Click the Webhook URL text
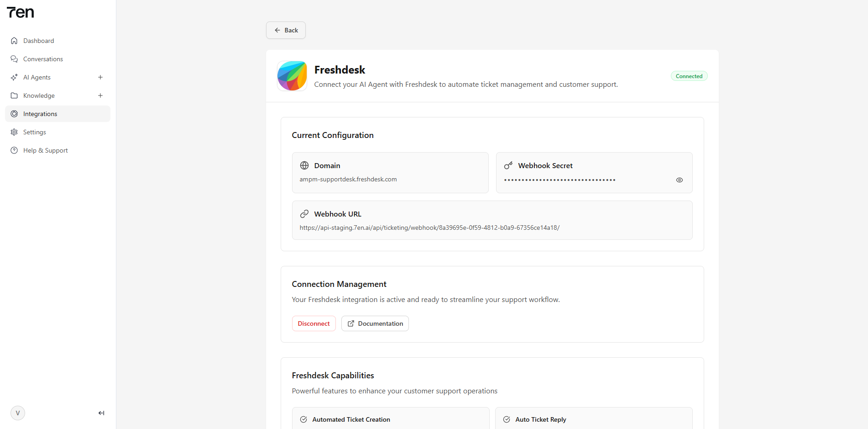The height and width of the screenshot is (429, 868). (x=429, y=228)
